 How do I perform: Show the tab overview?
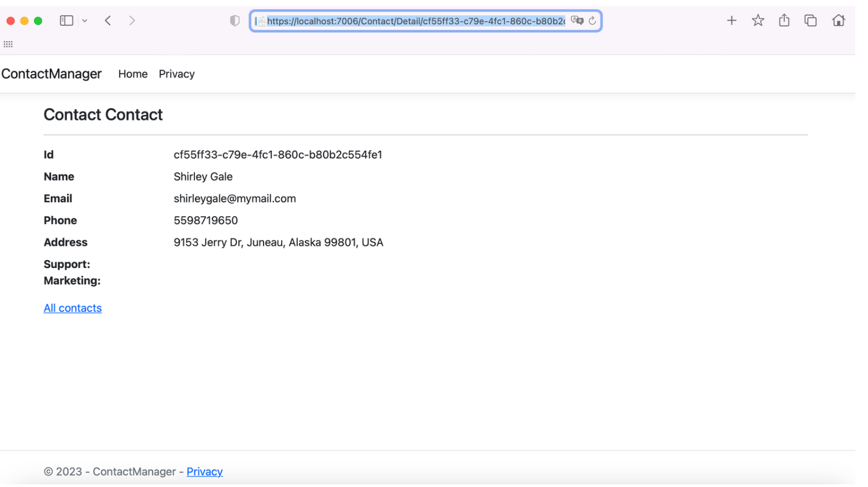click(x=810, y=21)
